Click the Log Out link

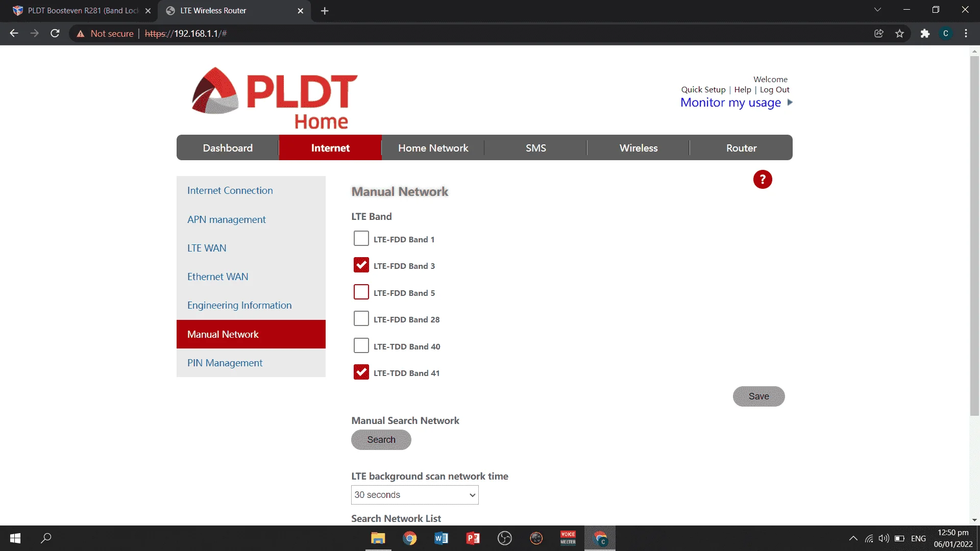coord(774,90)
